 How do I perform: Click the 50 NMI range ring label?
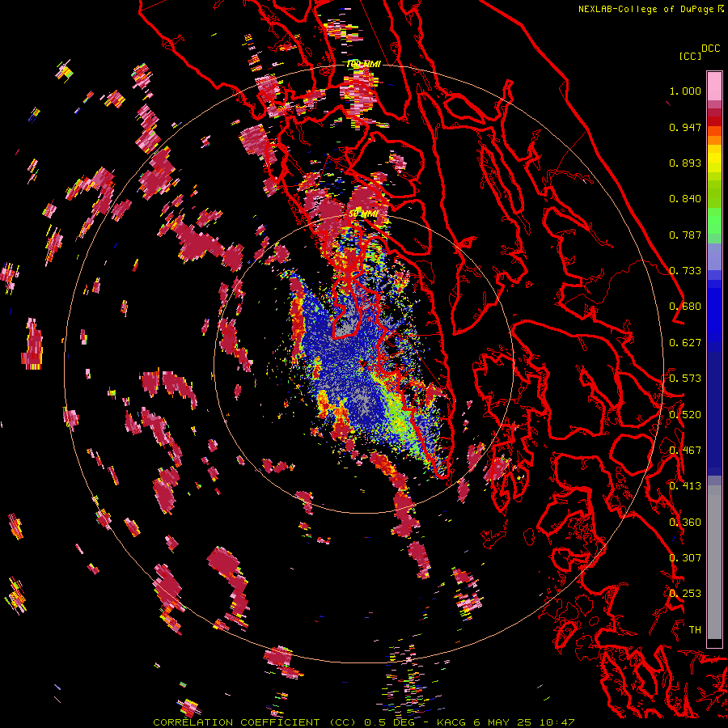[362, 214]
